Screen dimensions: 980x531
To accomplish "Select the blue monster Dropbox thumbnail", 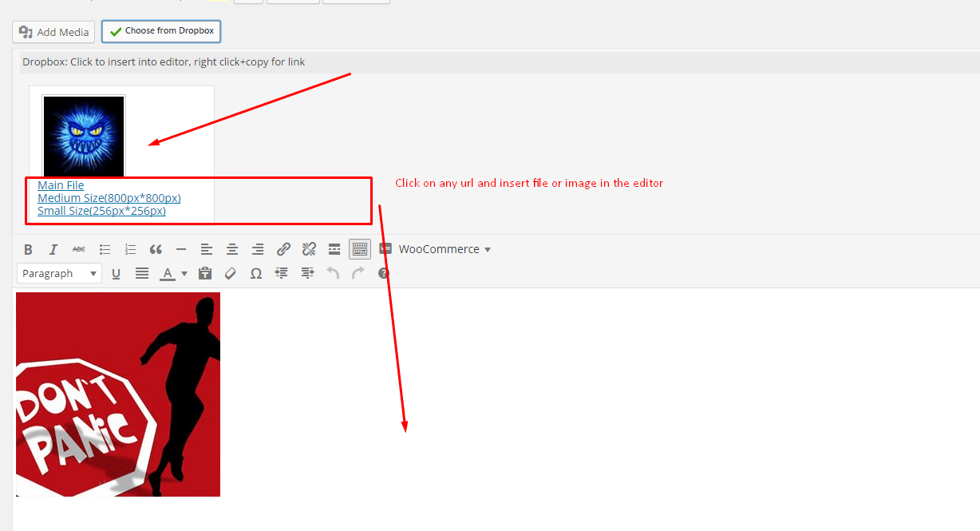I will pos(84,136).
